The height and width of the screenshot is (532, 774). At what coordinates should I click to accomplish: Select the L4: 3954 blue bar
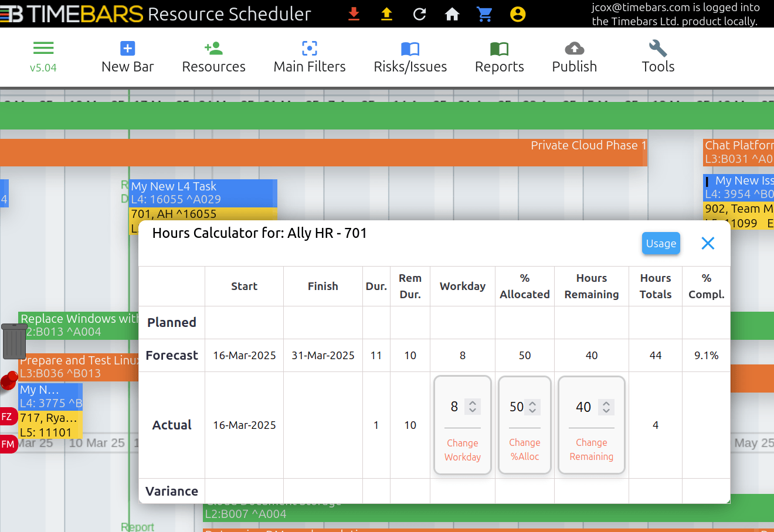[738, 187]
